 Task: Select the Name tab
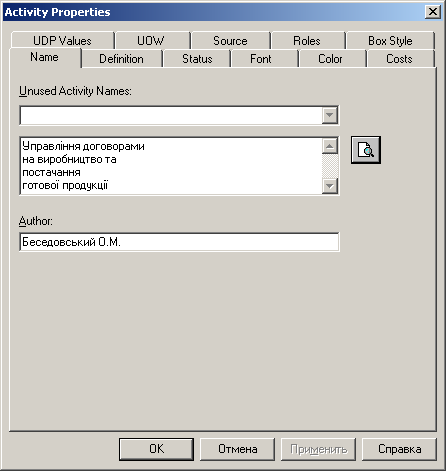(x=45, y=57)
